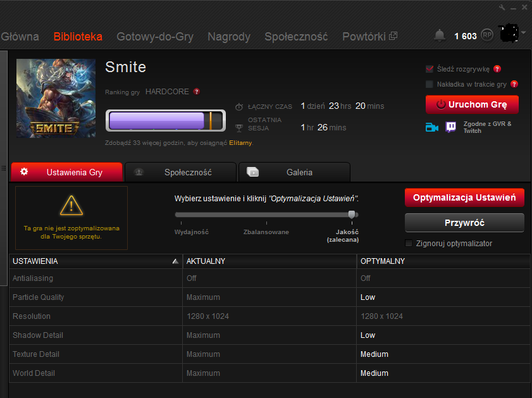The height and width of the screenshot is (398, 532).
Task: Click the warning triangle icon
Action: coord(71,206)
